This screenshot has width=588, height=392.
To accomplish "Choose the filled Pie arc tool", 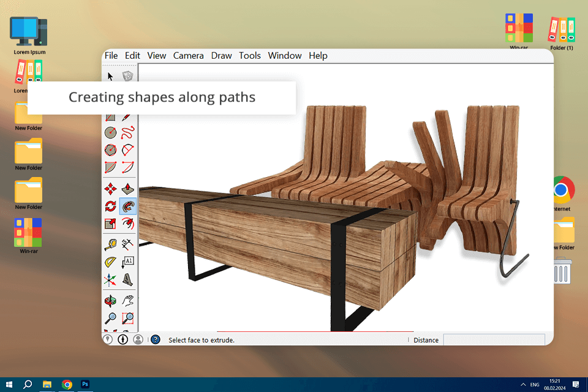I will [110, 167].
